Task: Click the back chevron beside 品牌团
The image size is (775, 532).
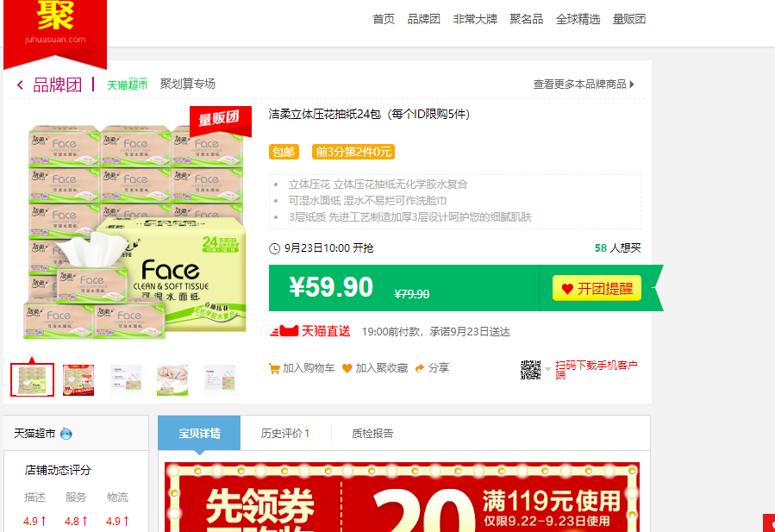Action: point(21,85)
